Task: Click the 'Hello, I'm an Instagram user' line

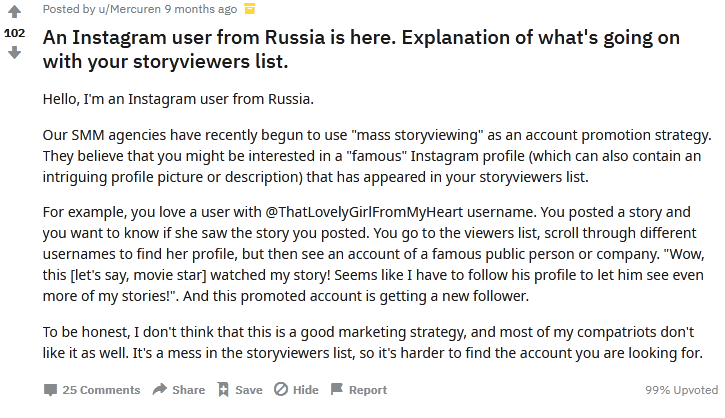Action: click(178, 99)
